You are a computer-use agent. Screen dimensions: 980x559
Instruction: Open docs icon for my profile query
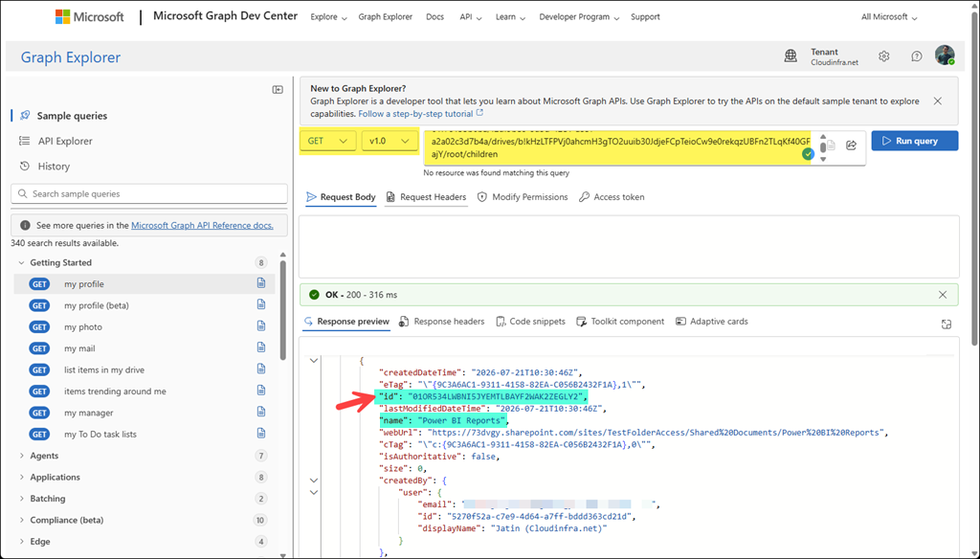point(261,283)
